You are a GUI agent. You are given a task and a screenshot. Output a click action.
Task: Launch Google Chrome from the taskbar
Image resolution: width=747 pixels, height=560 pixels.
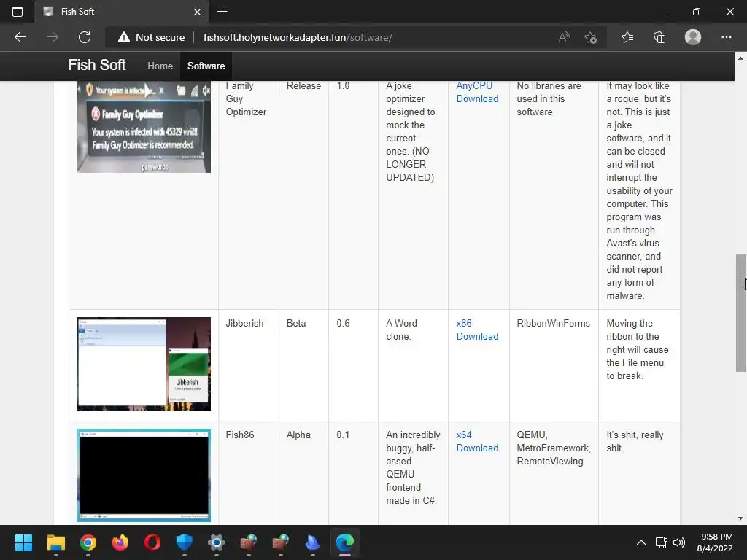point(88,542)
